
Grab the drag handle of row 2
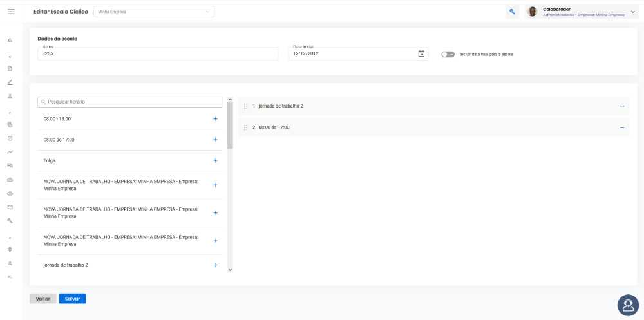click(245, 127)
